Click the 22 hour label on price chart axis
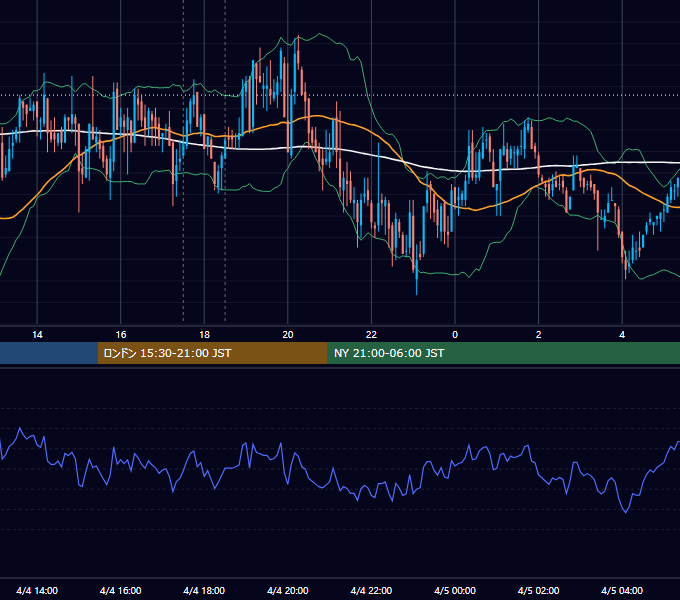 point(371,335)
